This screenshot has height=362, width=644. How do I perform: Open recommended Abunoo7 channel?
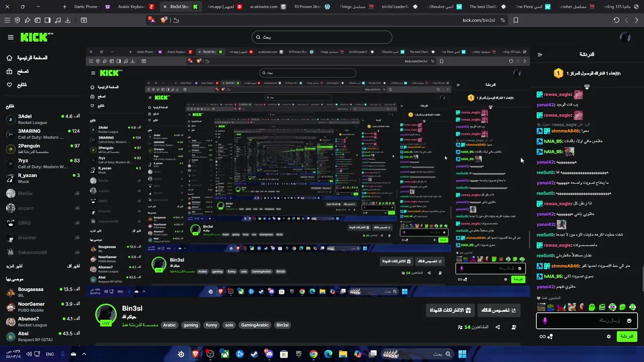(43, 322)
